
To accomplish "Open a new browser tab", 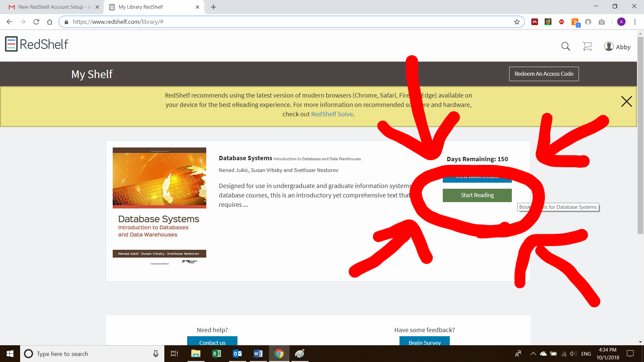I will click(x=213, y=7).
